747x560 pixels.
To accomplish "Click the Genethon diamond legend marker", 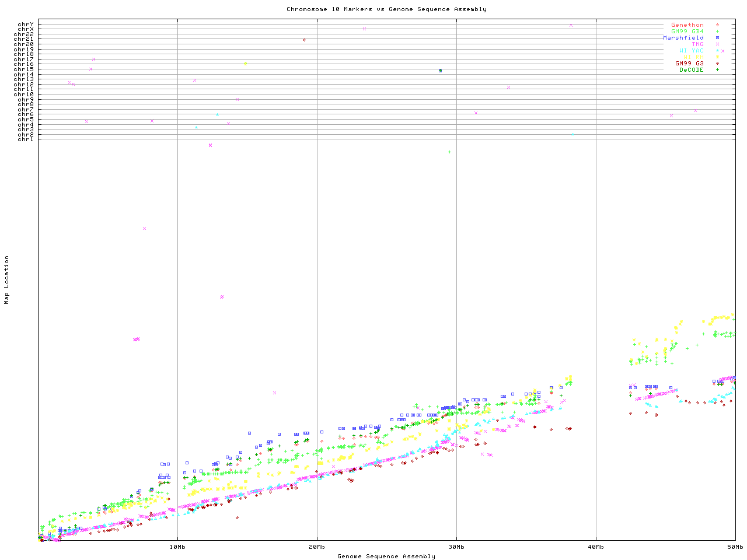I will click(x=717, y=25).
